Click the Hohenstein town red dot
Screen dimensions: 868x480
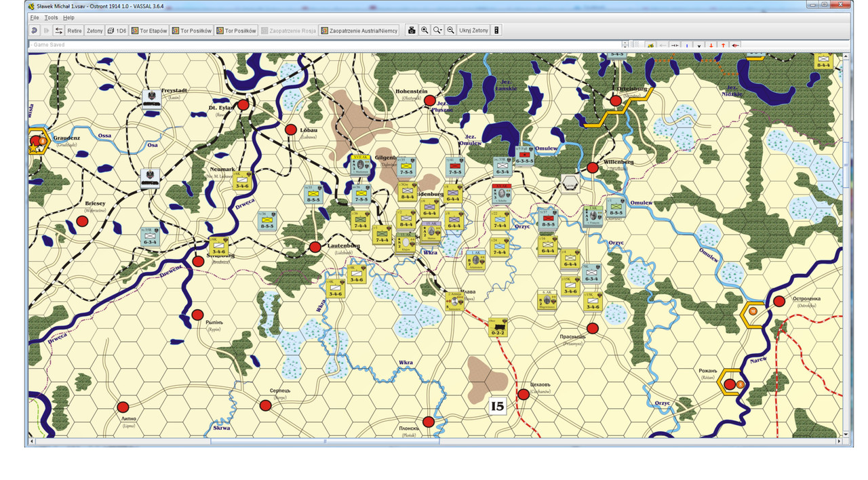429,101
